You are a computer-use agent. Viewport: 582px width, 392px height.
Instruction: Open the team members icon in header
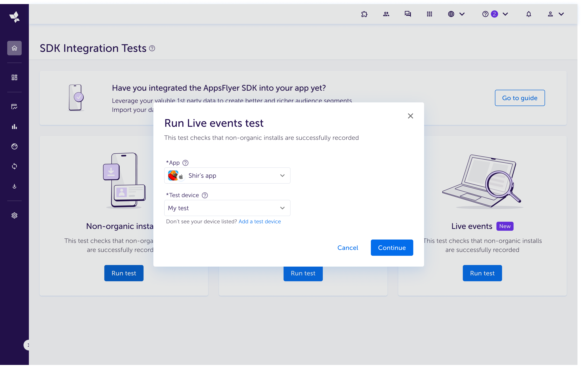[x=386, y=14]
